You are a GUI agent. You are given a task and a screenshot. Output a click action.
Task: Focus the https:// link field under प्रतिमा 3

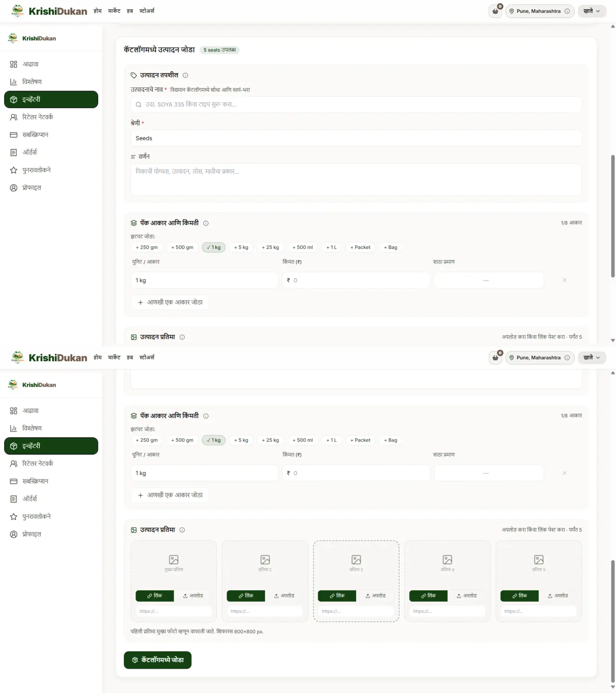tap(356, 611)
